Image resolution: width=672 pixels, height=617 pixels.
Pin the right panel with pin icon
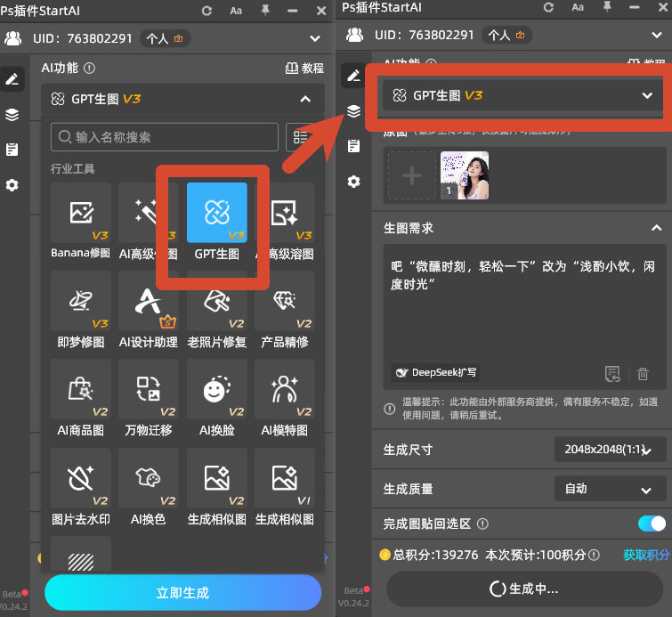607,7
